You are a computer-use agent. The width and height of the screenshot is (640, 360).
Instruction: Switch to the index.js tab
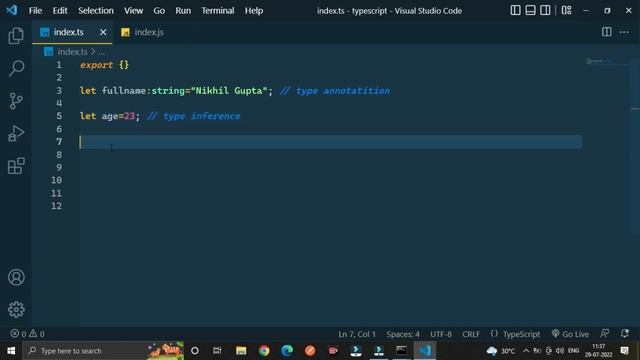point(143,32)
